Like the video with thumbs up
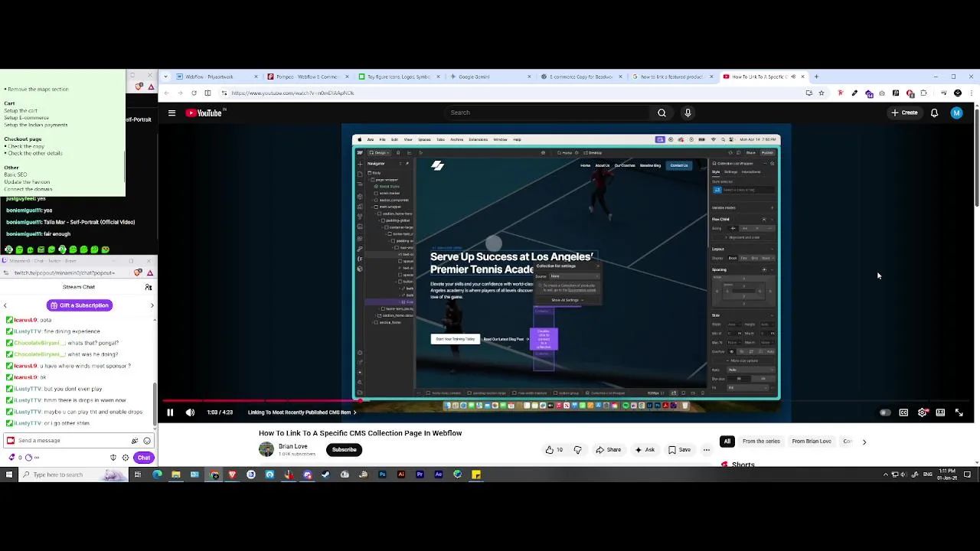Screen dimensions: 980x551 [554, 450]
